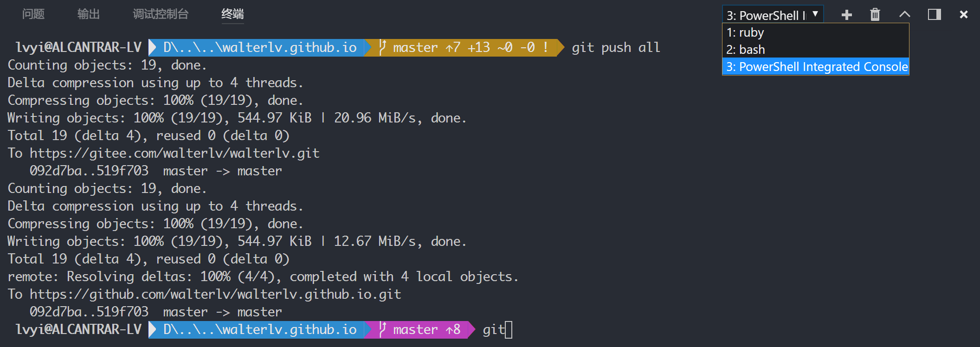The width and height of the screenshot is (980, 347).
Task: Split the terminal with the split panel icon
Action: tap(934, 14)
